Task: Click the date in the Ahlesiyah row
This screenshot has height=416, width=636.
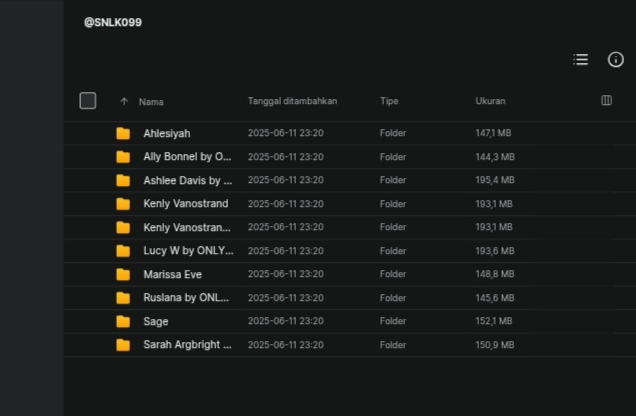Action: coord(286,133)
